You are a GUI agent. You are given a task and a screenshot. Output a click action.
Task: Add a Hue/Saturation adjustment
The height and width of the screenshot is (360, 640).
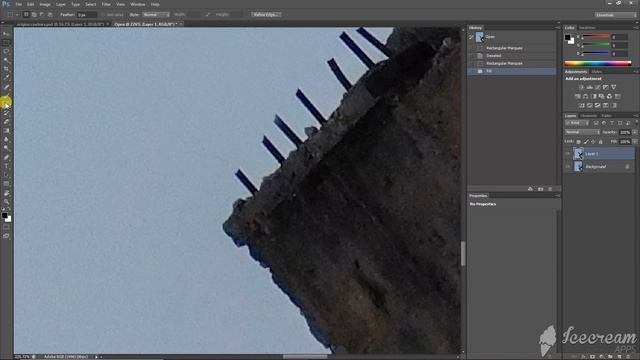point(577,96)
